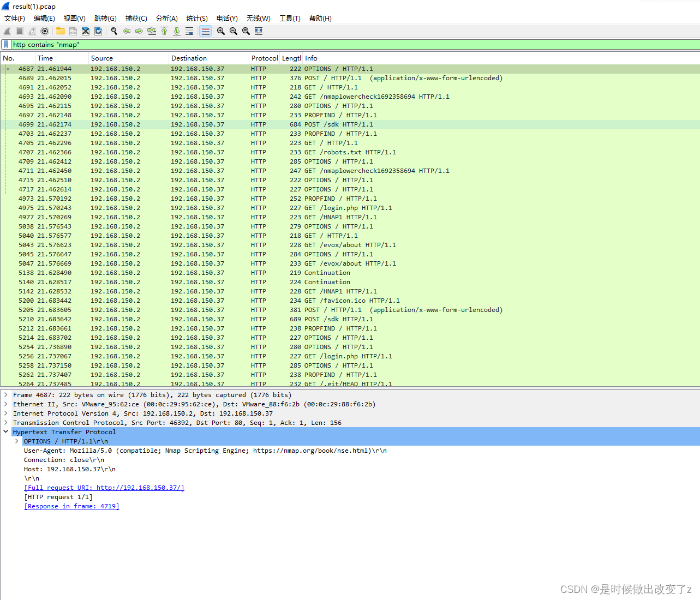Click the go to specified packet icon

(152, 31)
